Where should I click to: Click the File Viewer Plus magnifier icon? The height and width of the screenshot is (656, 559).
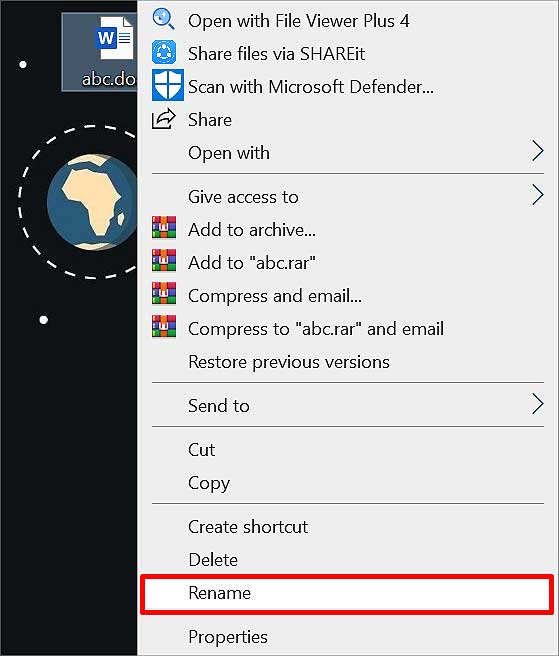coord(163,19)
